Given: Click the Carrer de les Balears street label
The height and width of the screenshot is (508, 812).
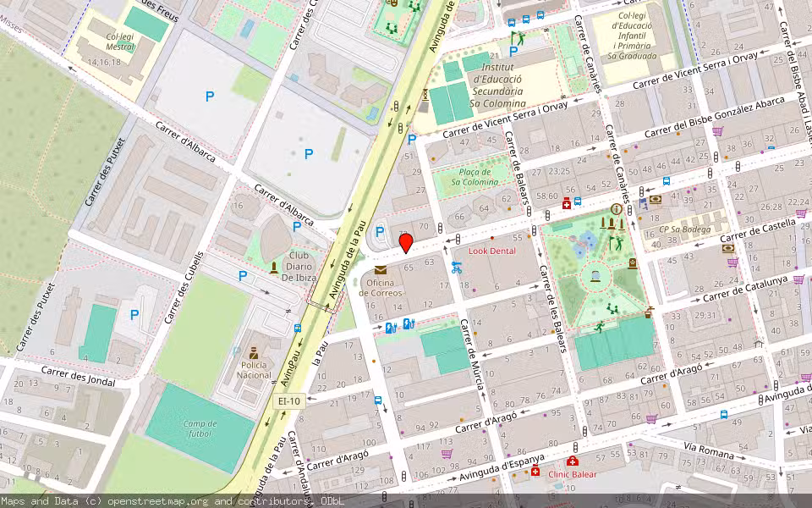Looking at the screenshot, I should [x=552, y=310].
